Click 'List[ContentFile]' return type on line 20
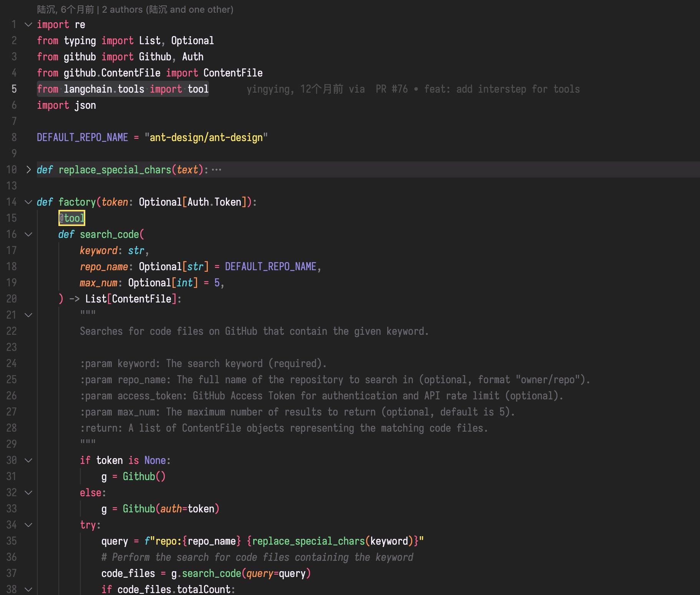This screenshot has height=595, width=700. point(131,299)
